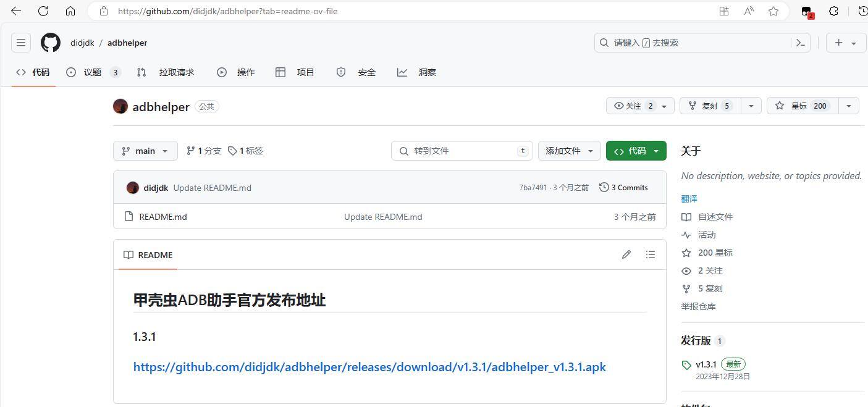The width and height of the screenshot is (868, 407).
Task: Open the 200 stars link in the About sidebar
Action: click(x=707, y=253)
